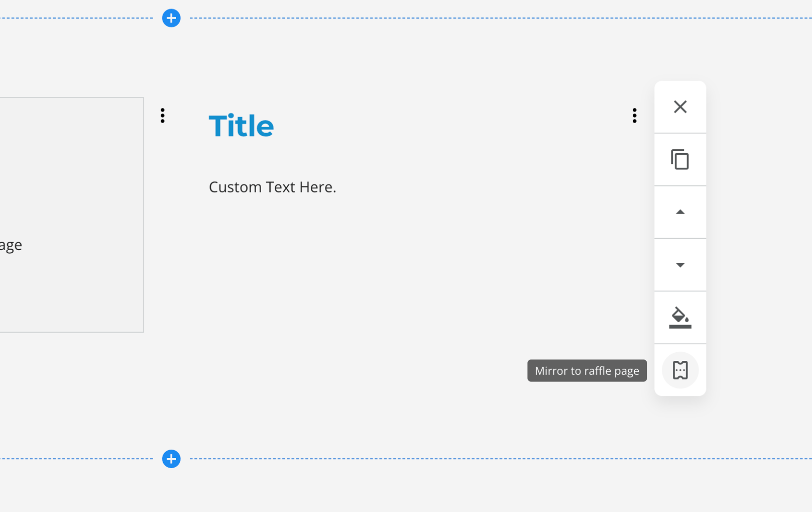The image size is (812, 512).
Task: Add a section with the top plus button
Action: [x=171, y=18]
